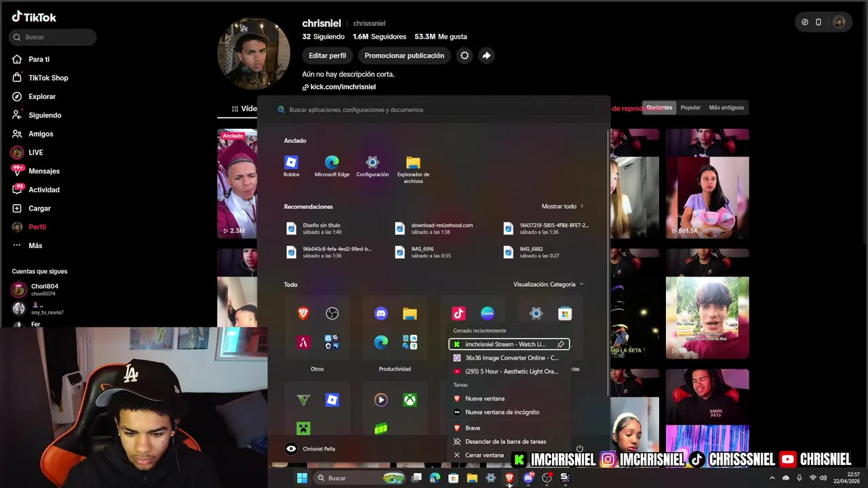Viewport: 868px width, 488px height.
Task: Launch Xbox app icon in Todo grid
Action: 410,400
